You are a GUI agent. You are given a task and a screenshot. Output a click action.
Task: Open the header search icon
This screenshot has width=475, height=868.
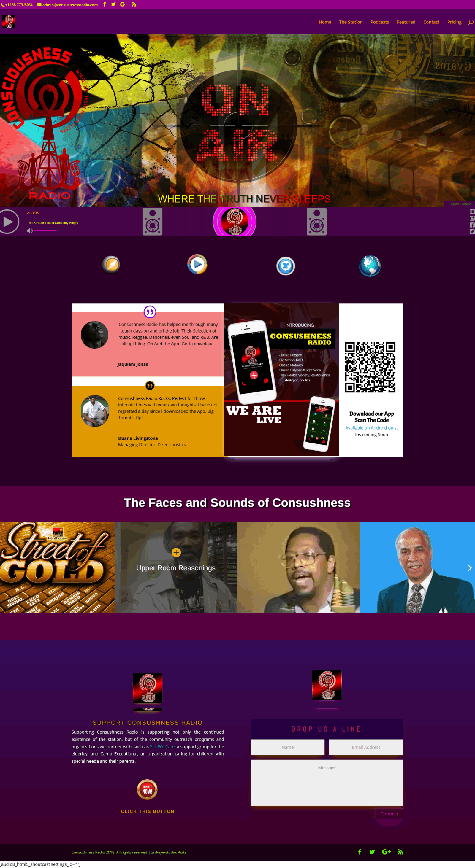click(x=471, y=22)
